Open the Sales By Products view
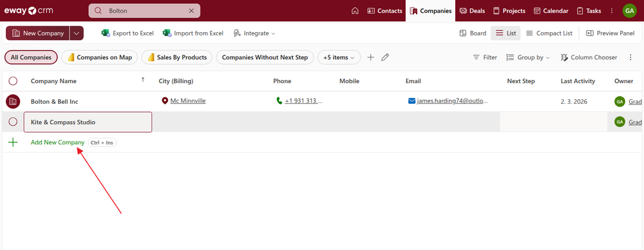 pyautogui.click(x=177, y=57)
